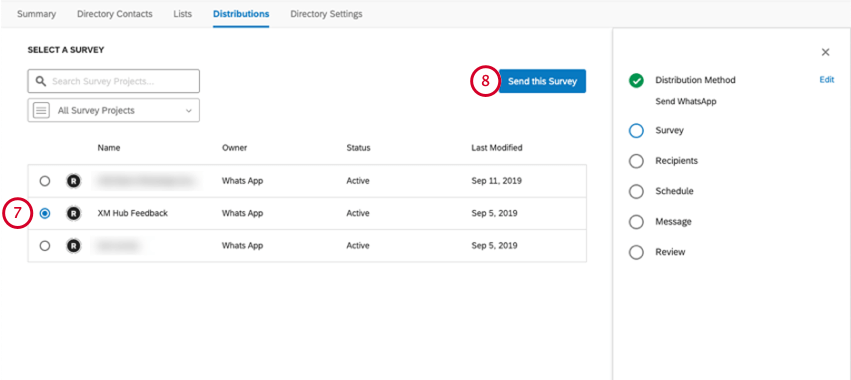Click the search magnifier icon
The height and width of the screenshot is (380, 851).
click(x=40, y=81)
